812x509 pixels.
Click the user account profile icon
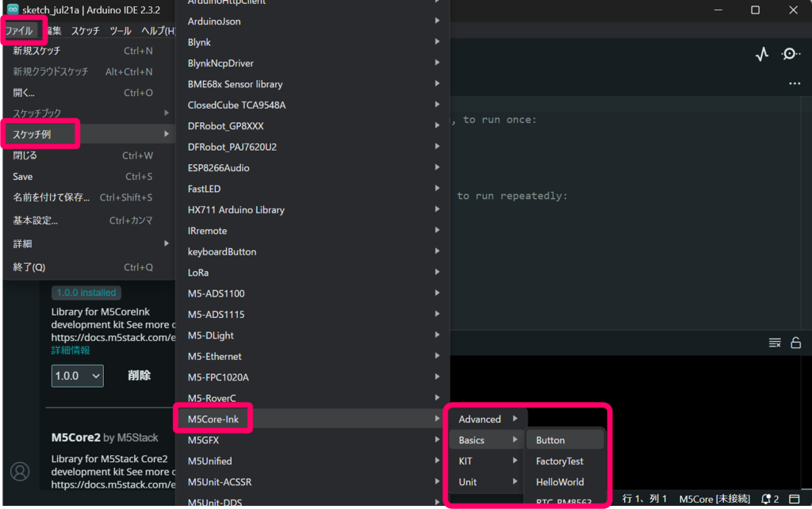click(20, 471)
